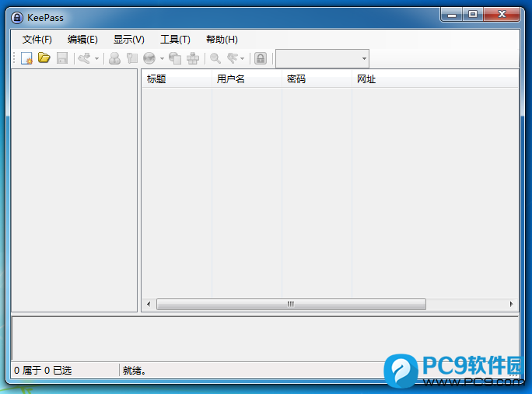This screenshot has height=394, width=532.
Task: Click the Open URL globe icon
Action: tap(149, 58)
